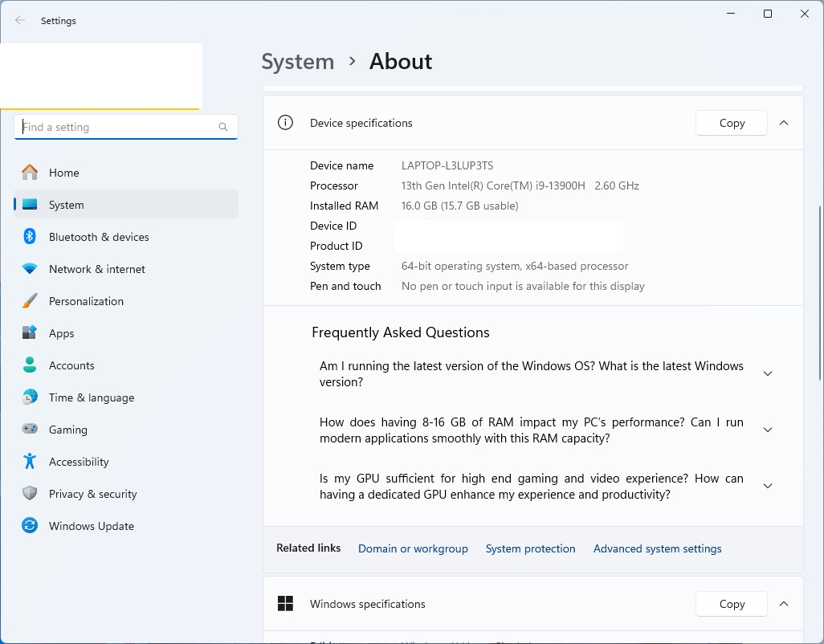Click the Gaming controller icon
Image resolution: width=824 pixels, height=644 pixels.
coord(30,429)
